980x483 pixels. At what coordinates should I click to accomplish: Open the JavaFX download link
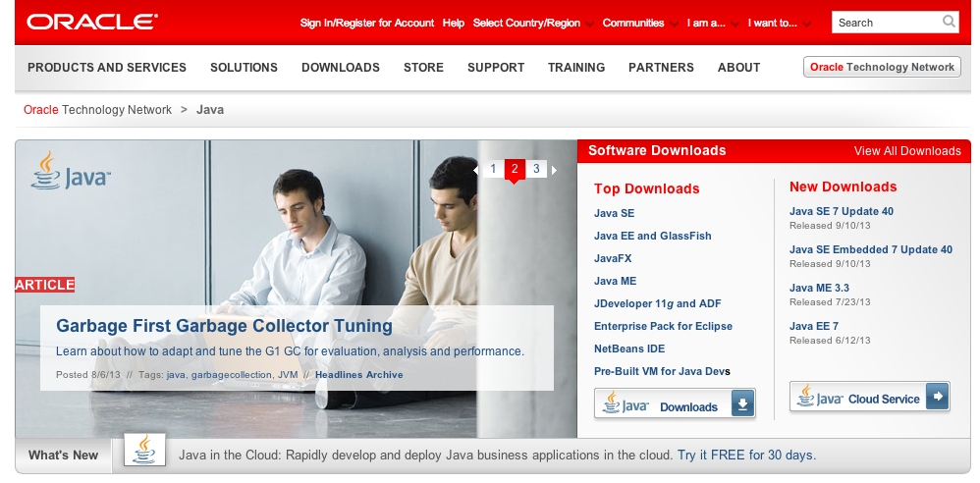(x=613, y=258)
